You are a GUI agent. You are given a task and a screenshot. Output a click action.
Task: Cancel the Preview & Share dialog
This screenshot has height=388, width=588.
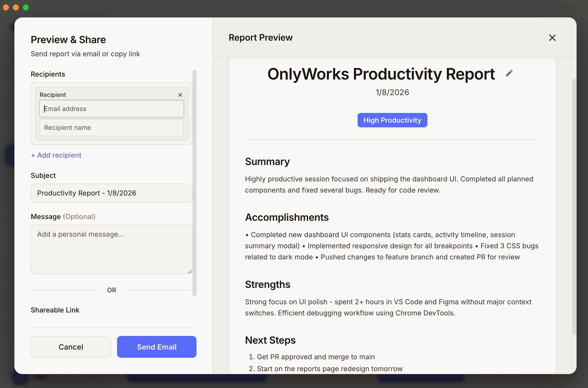click(71, 347)
